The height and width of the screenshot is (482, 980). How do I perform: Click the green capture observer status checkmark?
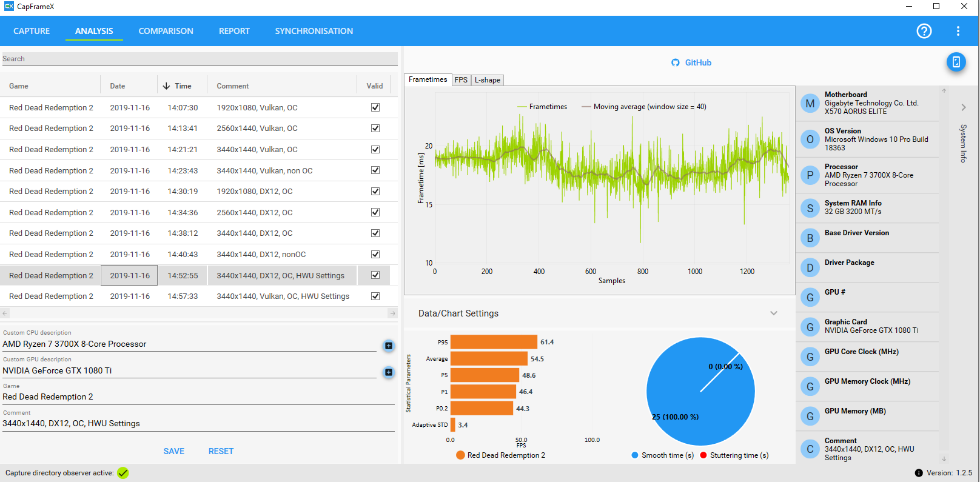click(123, 473)
